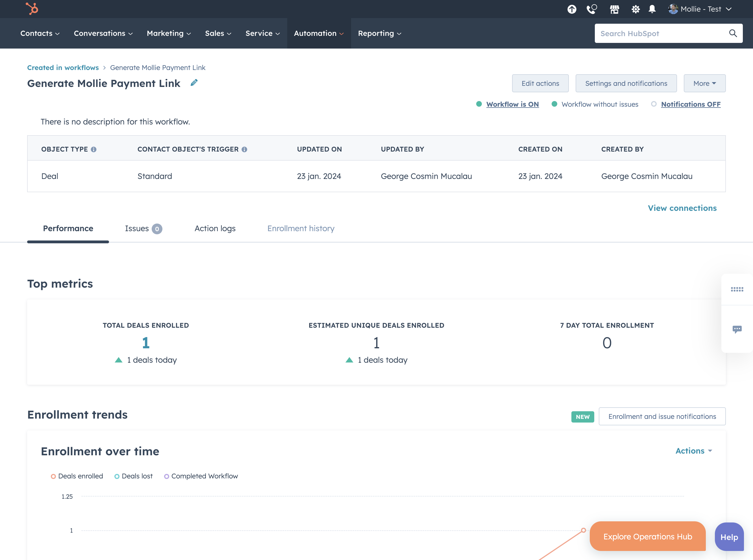Screen dimensions: 753x560
Task: Open the notifications bell
Action: pyautogui.click(x=652, y=9)
